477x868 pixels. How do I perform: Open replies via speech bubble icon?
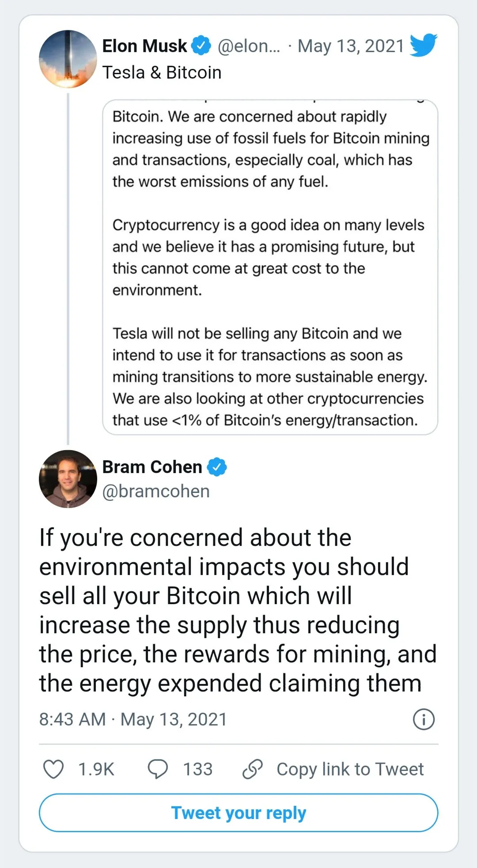158,769
